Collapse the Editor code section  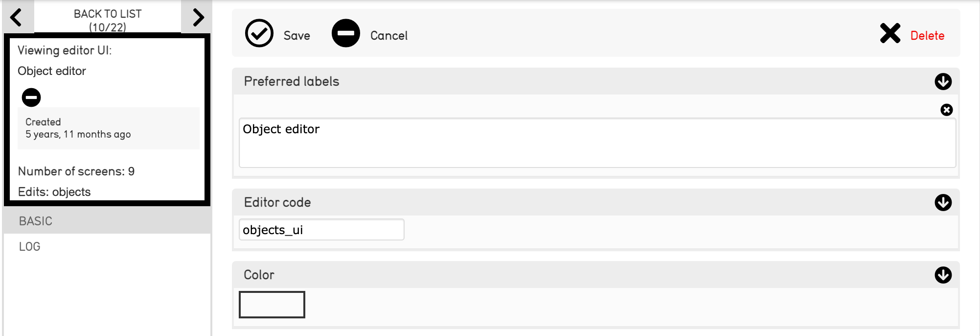[x=943, y=202]
